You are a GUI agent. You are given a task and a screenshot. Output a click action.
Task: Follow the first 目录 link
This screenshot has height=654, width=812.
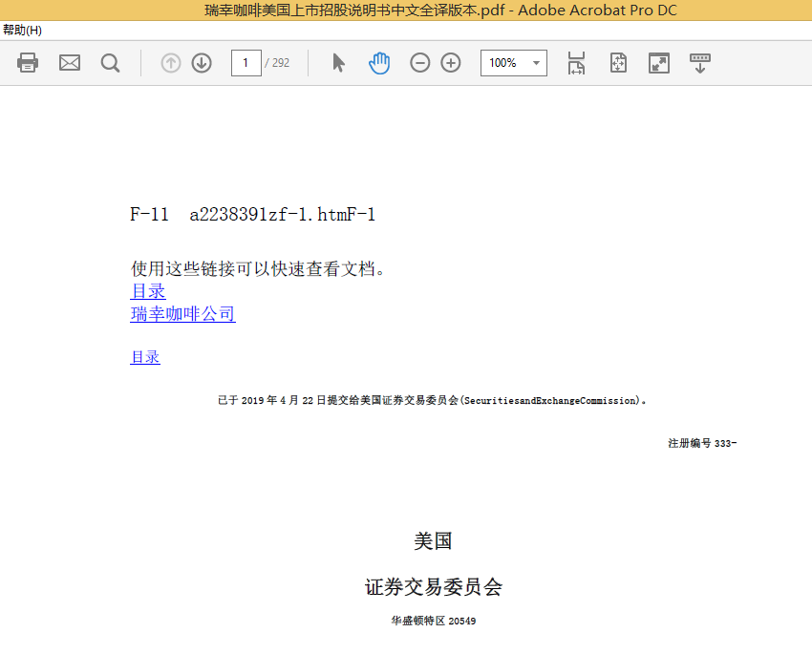148,291
